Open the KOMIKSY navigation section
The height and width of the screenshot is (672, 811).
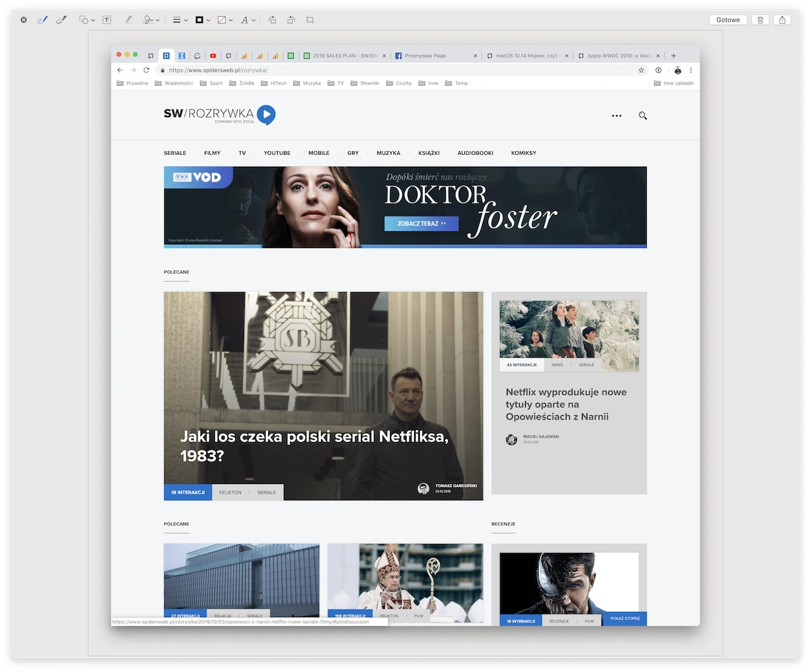(524, 153)
